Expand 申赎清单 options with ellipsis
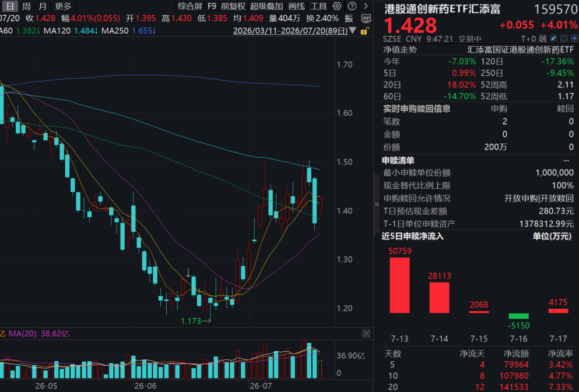The width and height of the screenshot is (579, 392). pyautogui.click(x=566, y=160)
